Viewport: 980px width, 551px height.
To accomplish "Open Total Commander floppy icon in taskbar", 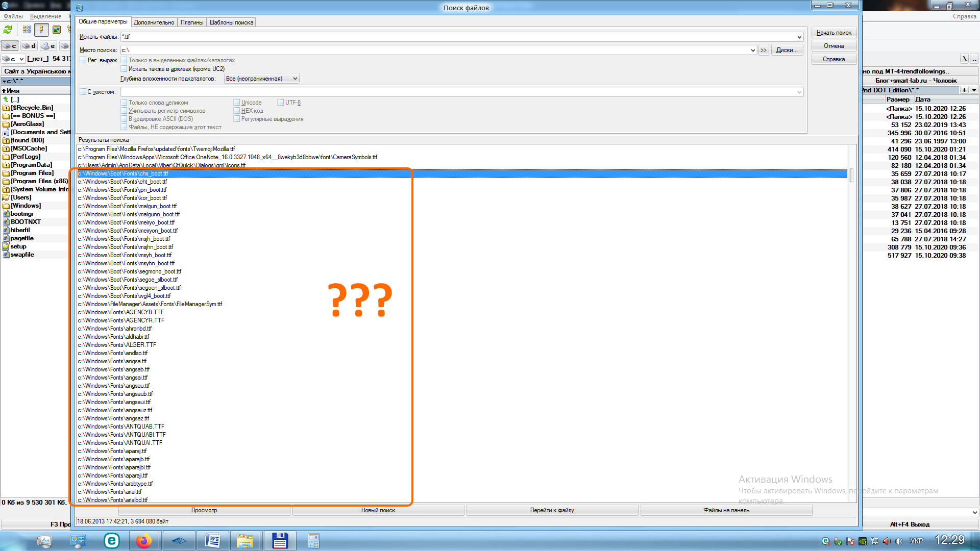I will click(280, 541).
